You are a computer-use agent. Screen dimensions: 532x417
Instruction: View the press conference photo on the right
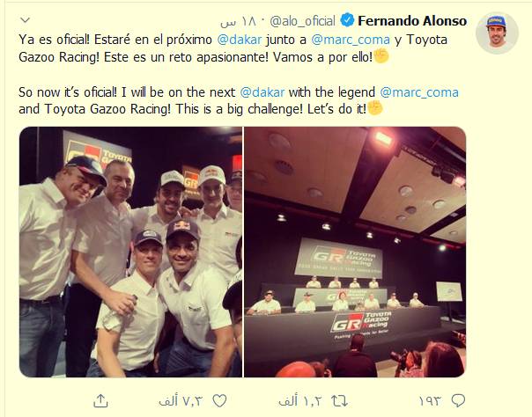[355, 252]
